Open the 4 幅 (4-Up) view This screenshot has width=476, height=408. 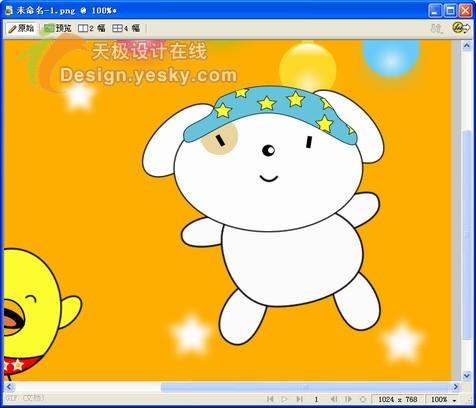[x=126, y=29]
